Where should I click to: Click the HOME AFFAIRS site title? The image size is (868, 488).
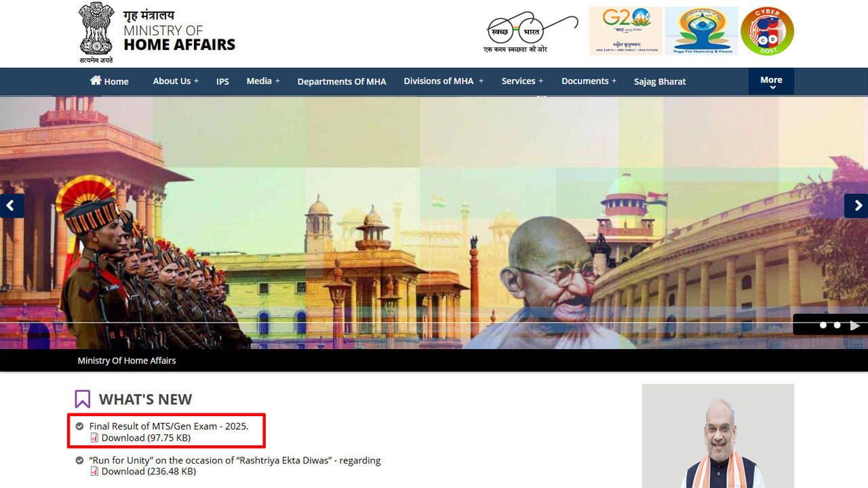click(180, 45)
